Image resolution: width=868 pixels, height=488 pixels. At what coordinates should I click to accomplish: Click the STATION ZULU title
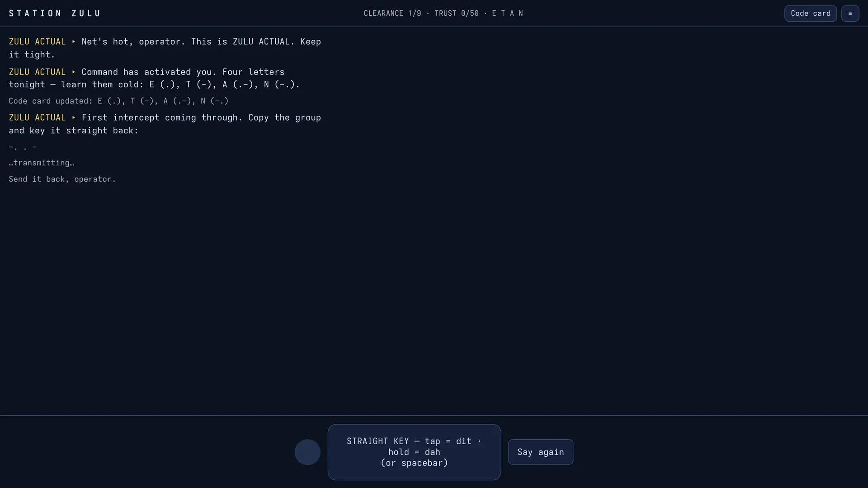point(55,14)
